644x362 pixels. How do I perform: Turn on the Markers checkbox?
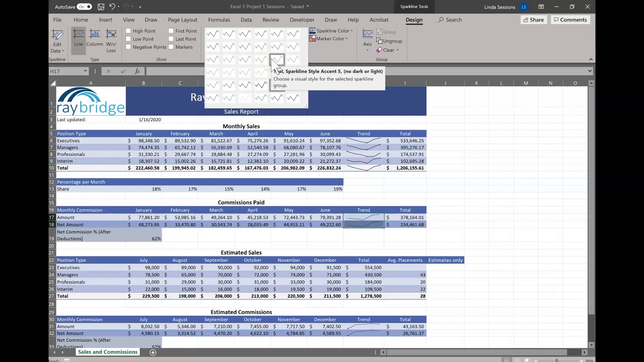[x=171, y=47]
